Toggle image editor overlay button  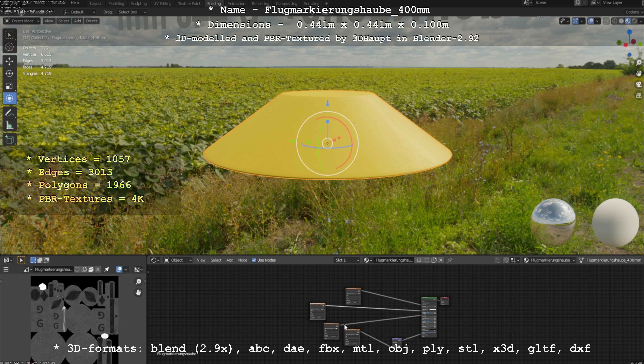click(119, 269)
